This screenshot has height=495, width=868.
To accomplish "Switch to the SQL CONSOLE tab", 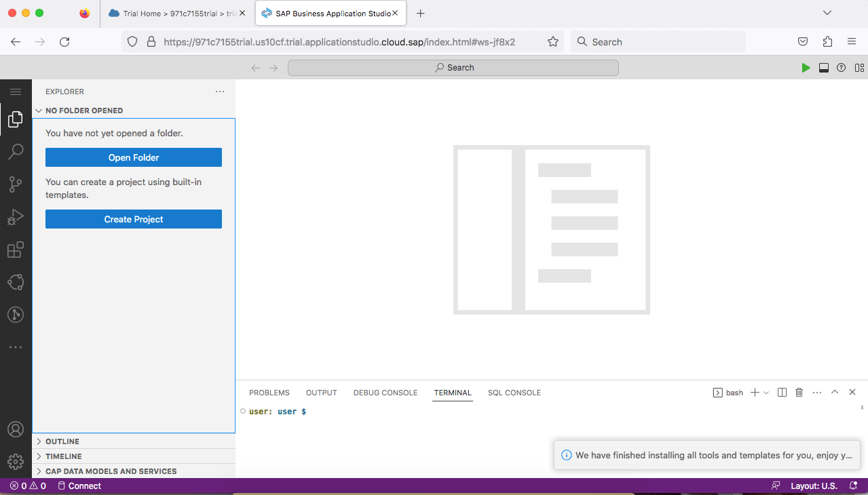I will 514,393.
